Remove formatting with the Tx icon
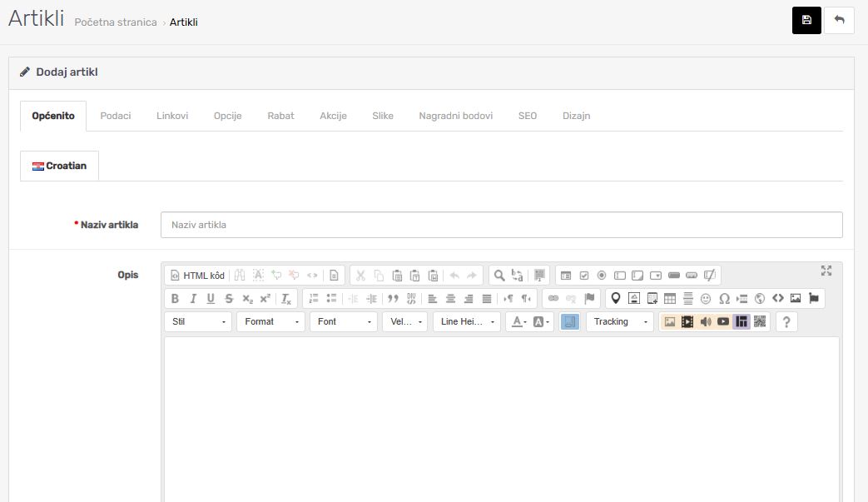 286,298
